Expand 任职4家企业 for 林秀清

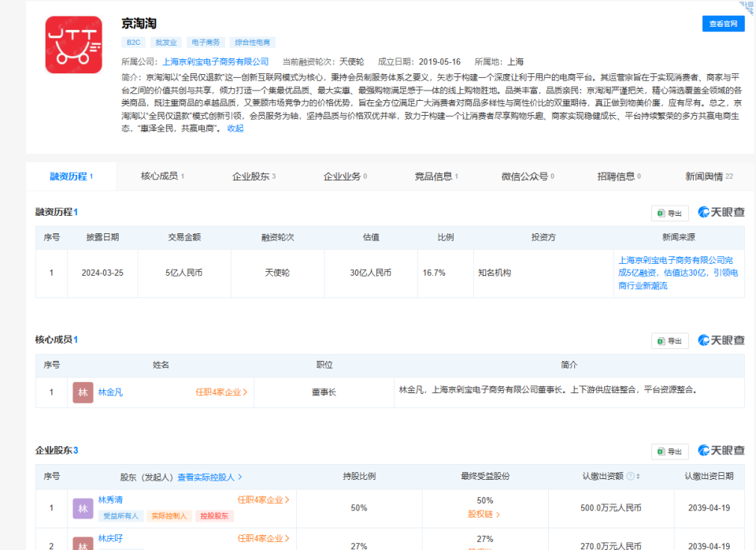tap(263, 500)
